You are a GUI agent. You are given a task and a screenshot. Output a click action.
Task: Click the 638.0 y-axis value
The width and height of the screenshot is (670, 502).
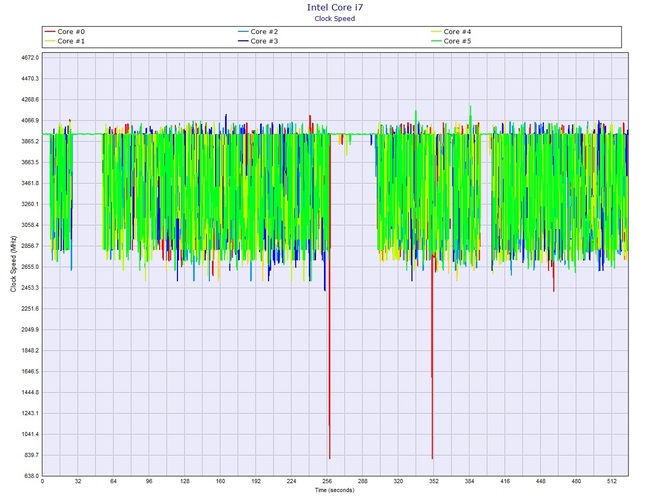(x=32, y=476)
